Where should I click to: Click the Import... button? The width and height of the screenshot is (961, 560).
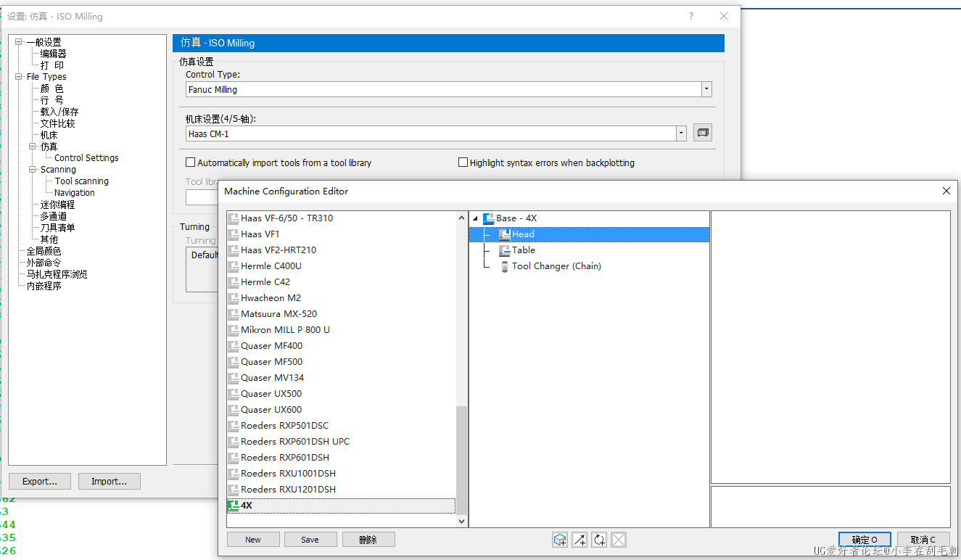pyautogui.click(x=109, y=482)
